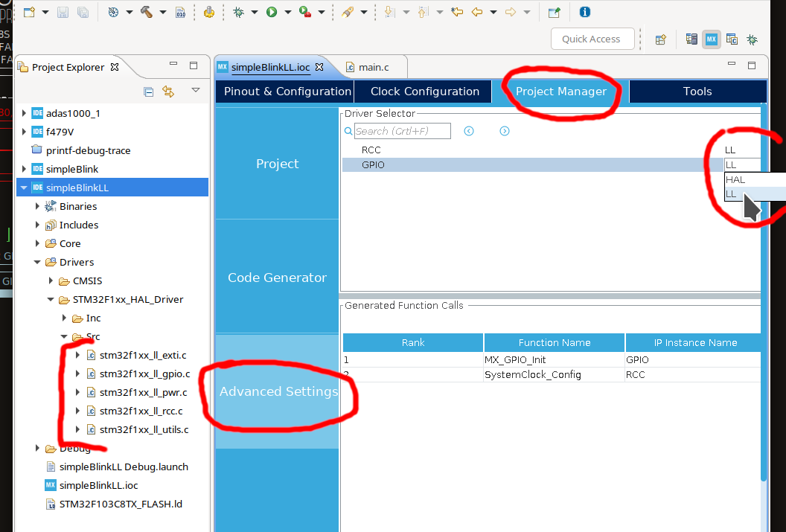This screenshot has width=786, height=532.
Task: Open the Project Explorer view menu arrow
Action: pos(196,90)
